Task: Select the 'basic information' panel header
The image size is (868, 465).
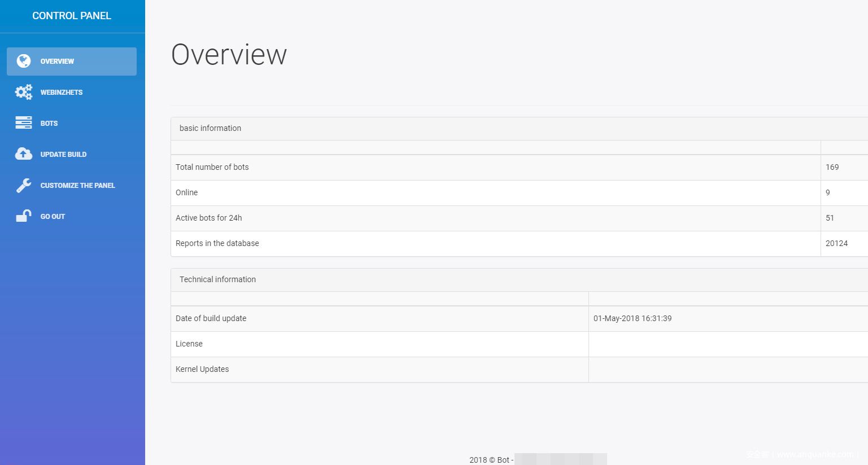Action: (519, 129)
